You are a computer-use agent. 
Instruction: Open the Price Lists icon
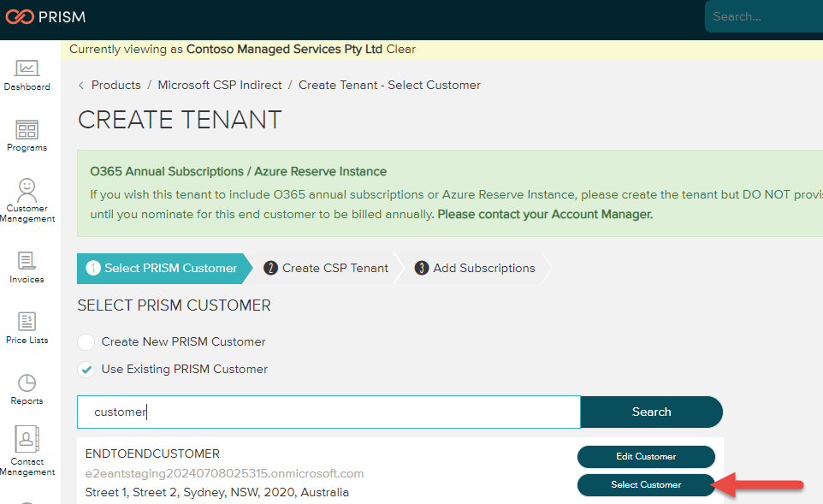27,321
